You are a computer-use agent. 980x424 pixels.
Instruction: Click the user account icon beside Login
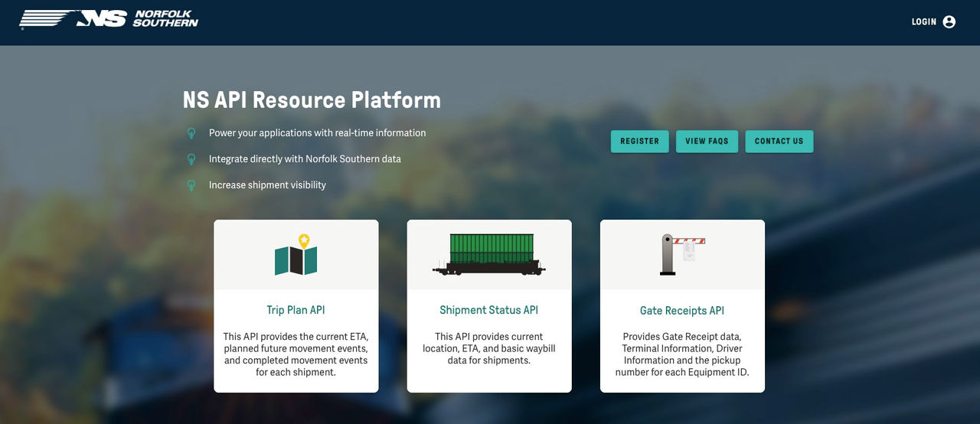949,22
